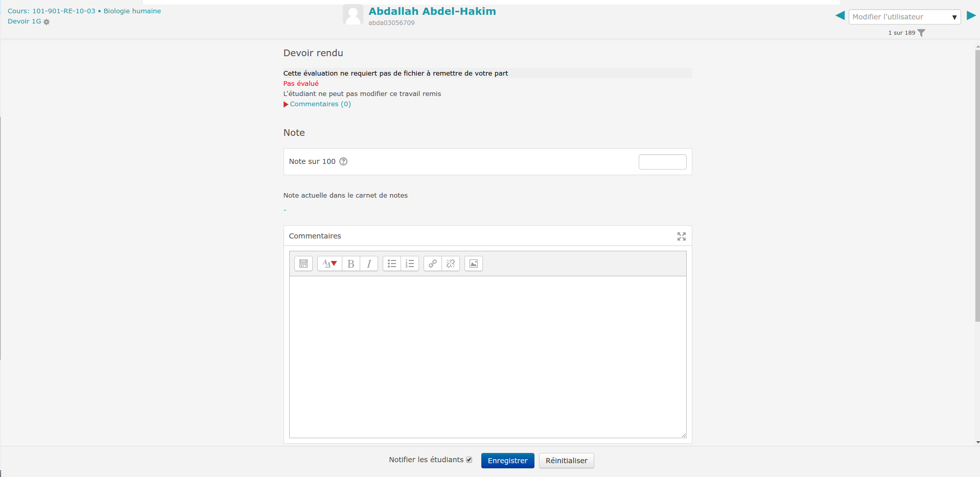
Task: Insert an image via the image icon
Action: (x=474, y=264)
